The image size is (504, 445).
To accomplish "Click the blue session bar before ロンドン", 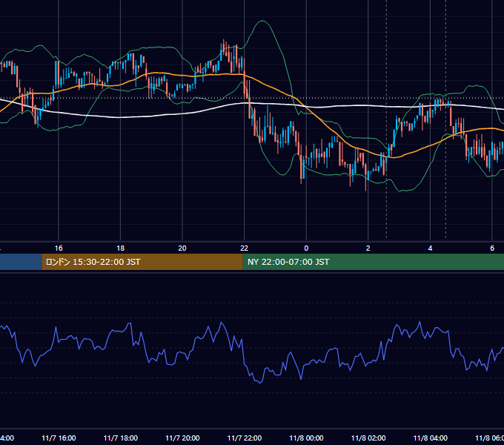I will (21, 262).
